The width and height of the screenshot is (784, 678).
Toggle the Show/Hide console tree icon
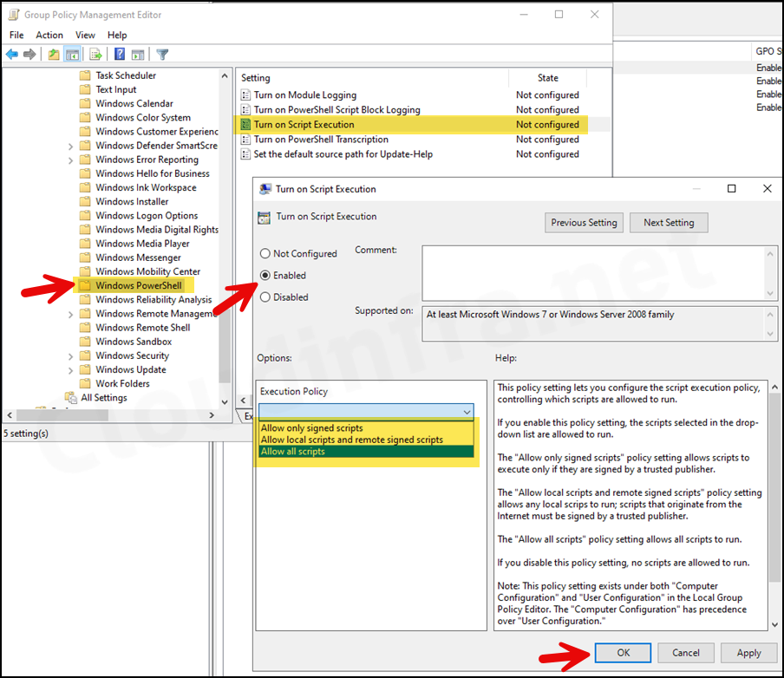(x=73, y=54)
